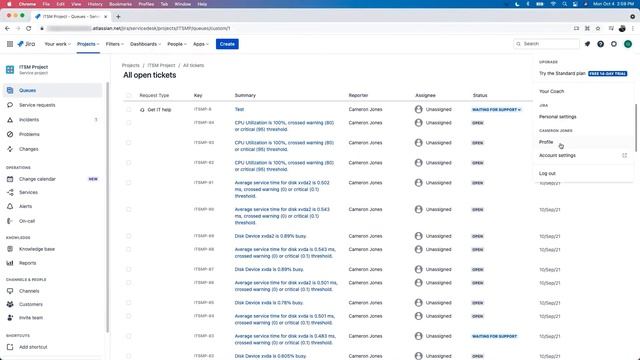Click the ITSM Project icon in the sidebar

click(x=10, y=70)
